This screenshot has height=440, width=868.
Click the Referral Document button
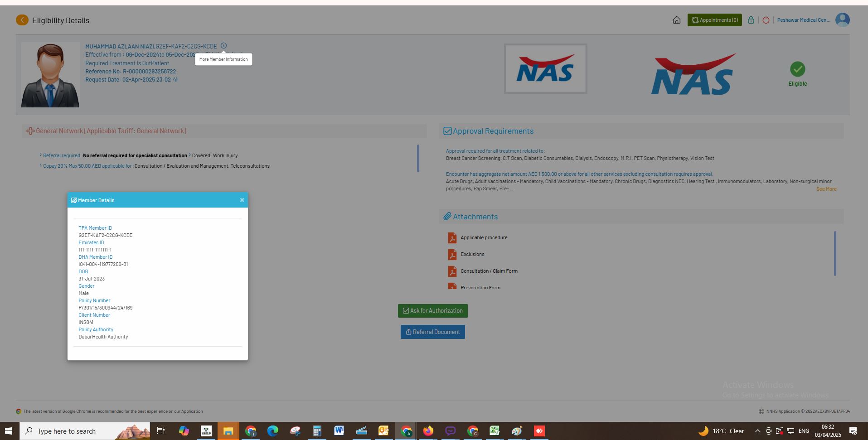coord(433,332)
